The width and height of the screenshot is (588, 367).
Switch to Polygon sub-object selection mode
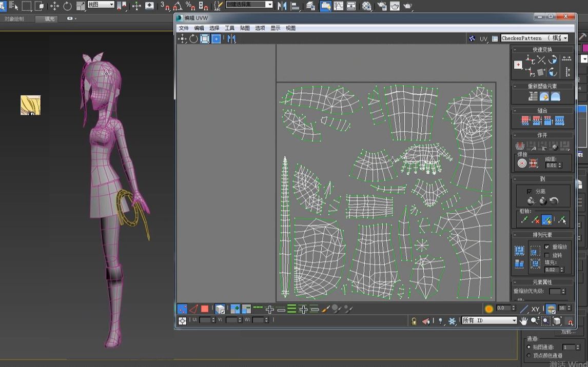(x=205, y=309)
